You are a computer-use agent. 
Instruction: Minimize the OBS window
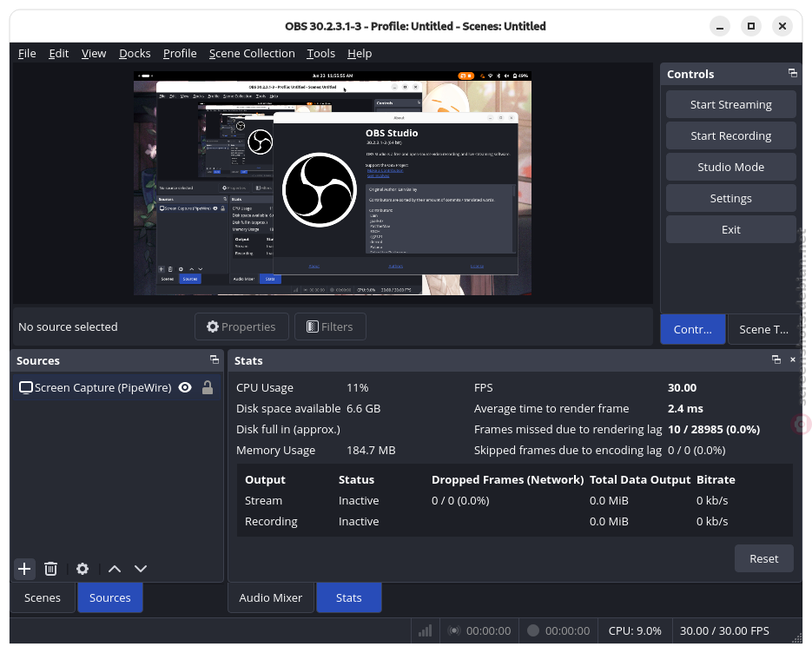[720, 26]
